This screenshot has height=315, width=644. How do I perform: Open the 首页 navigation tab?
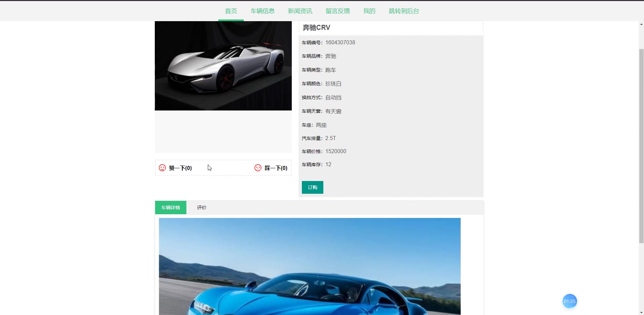[231, 11]
